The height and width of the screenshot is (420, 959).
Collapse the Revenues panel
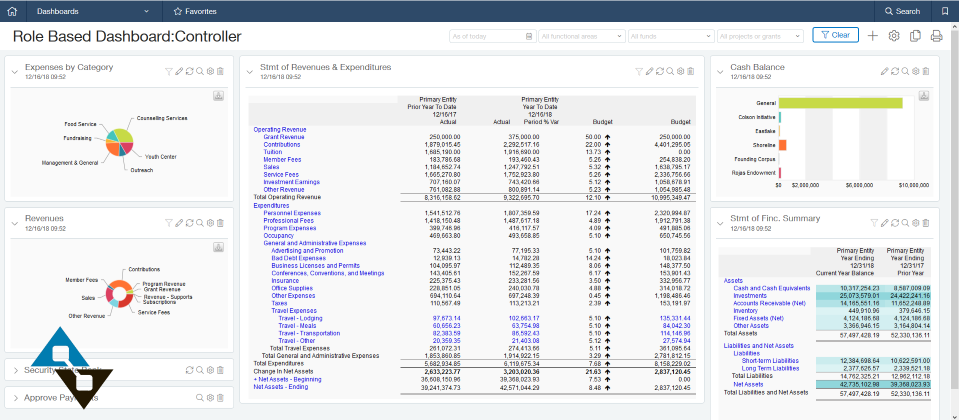15,224
